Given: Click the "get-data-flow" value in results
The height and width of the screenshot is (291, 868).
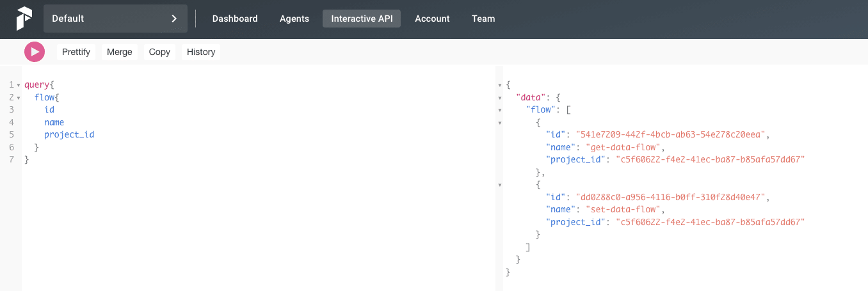Looking at the screenshot, I should click(x=625, y=147).
